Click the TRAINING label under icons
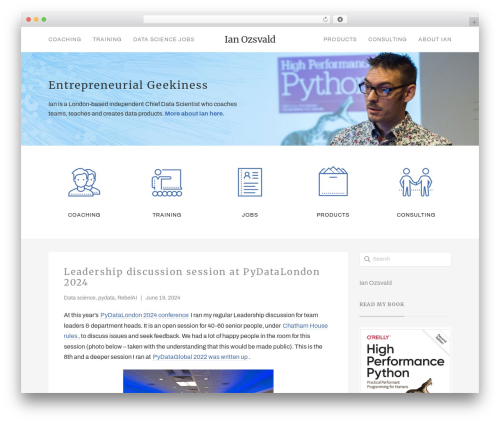500x423 pixels. [x=167, y=215]
